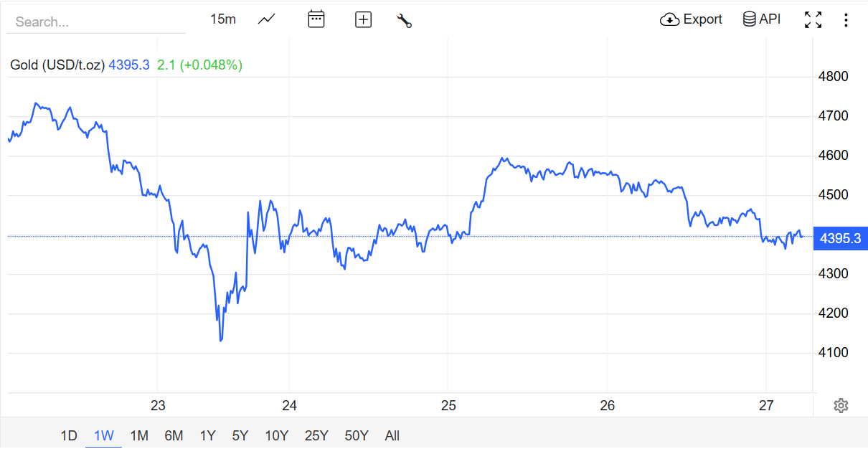Switch to the 1Y range

coord(207,435)
